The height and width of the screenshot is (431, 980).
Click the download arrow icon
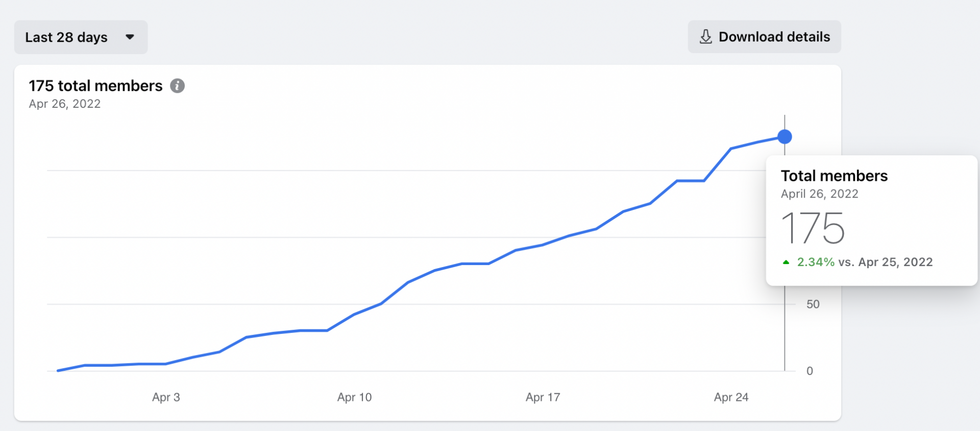705,37
